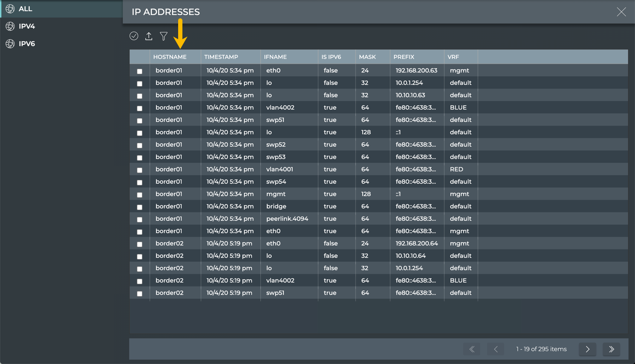The image size is (635, 364).
Task: Click the globe icon next to ALL
Action: click(x=10, y=9)
